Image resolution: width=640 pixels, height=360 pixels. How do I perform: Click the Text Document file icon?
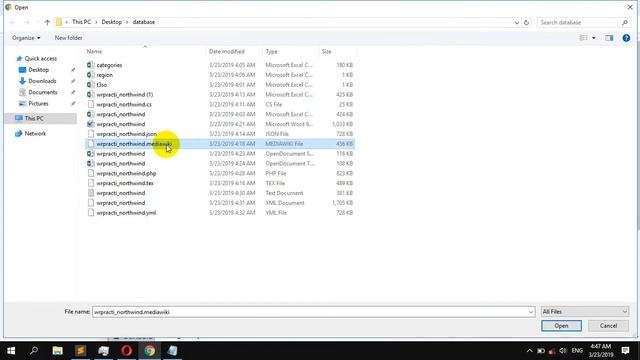(91, 193)
